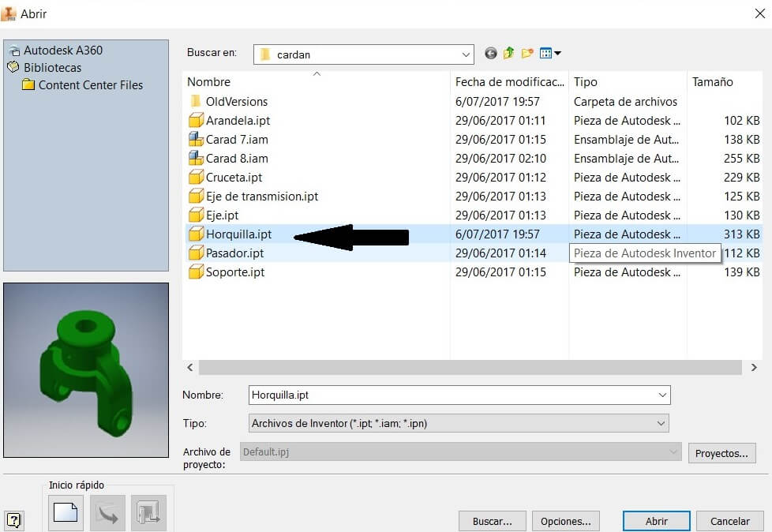Select the OldVersions folder
This screenshot has width=772, height=532.
click(228, 102)
